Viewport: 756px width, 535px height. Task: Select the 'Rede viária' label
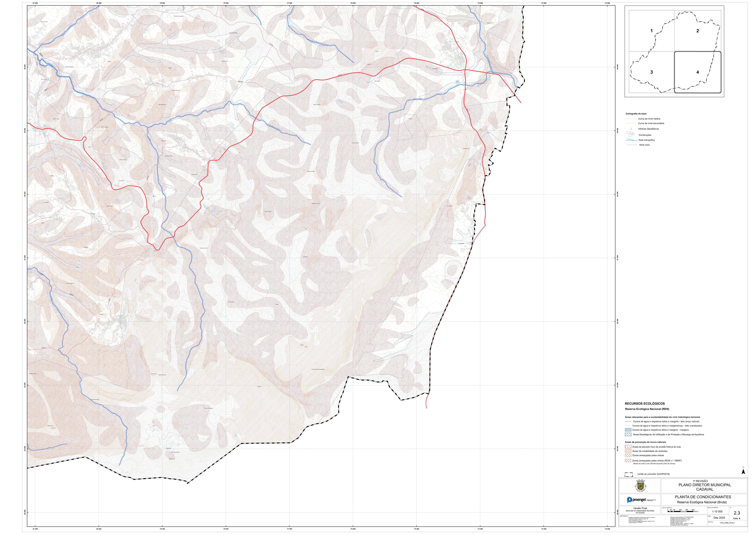[x=644, y=145]
